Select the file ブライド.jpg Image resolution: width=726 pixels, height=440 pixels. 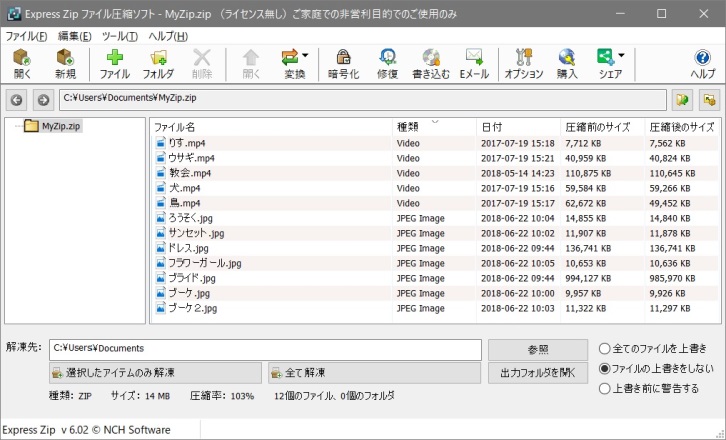tap(192, 278)
